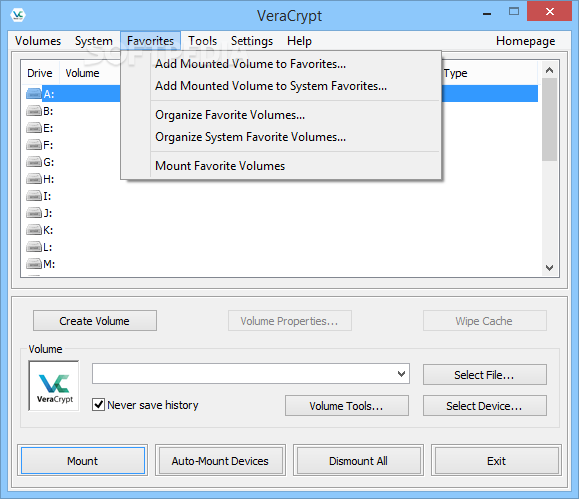Select drive B: icon in list

(34, 111)
